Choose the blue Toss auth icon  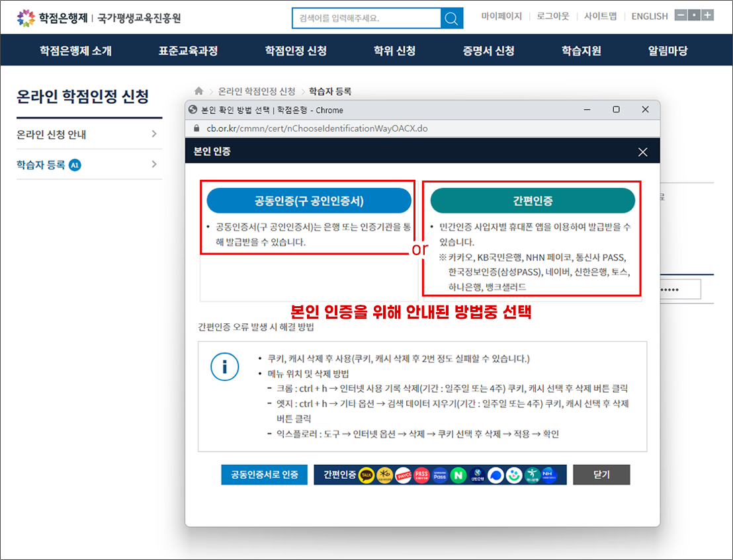496,475
